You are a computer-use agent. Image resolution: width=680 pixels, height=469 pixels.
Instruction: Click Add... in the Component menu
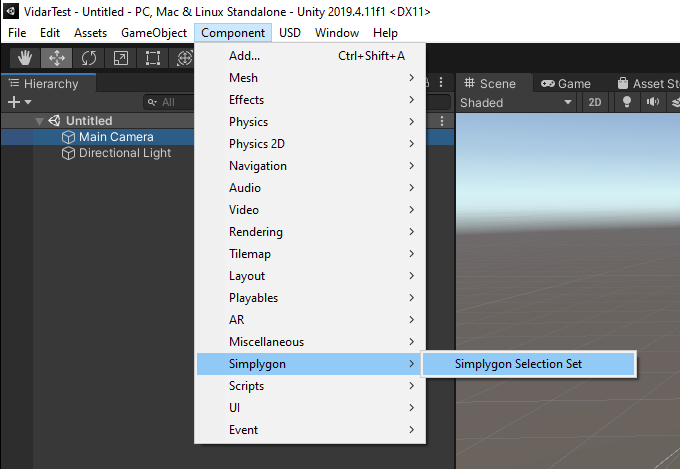245,56
